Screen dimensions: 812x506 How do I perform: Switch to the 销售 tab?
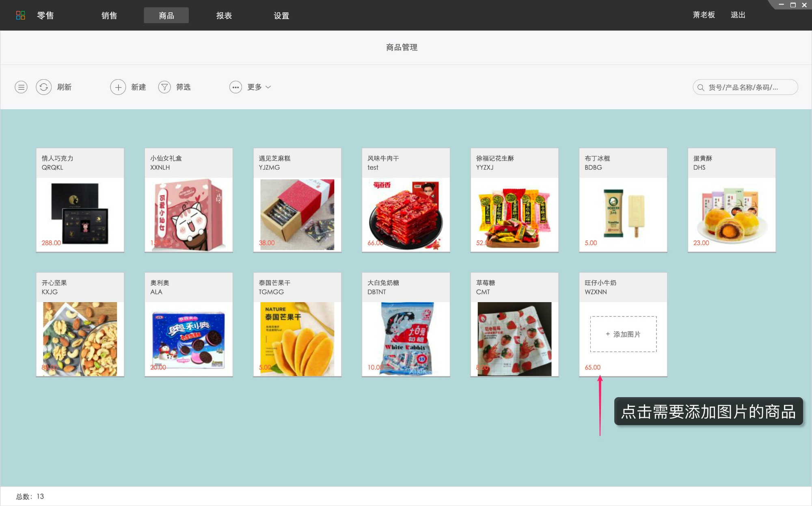point(109,15)
